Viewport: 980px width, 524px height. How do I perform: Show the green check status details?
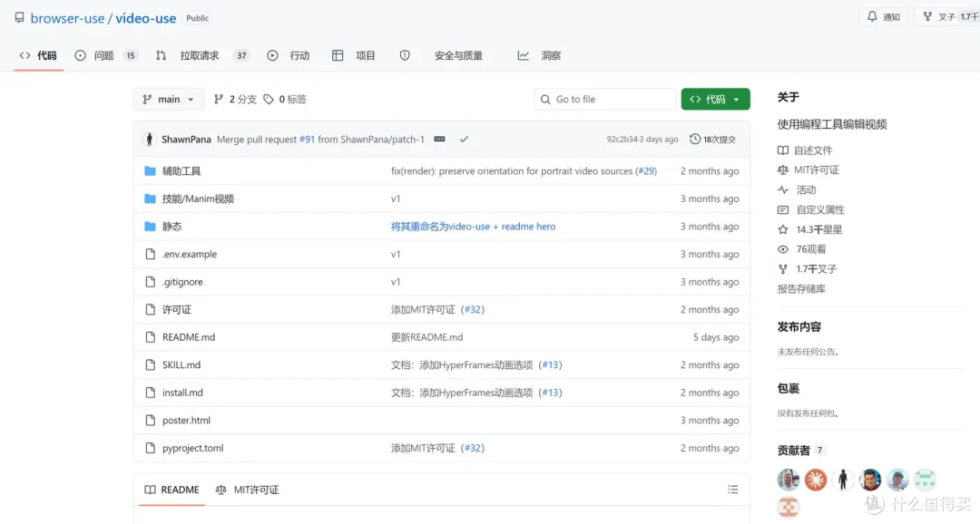[464, 140]
